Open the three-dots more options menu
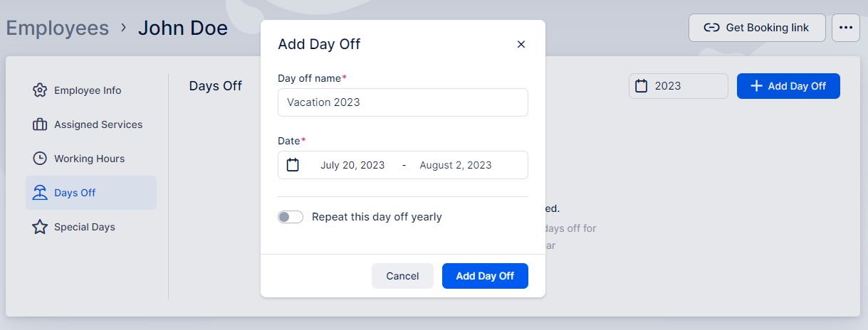This screenshot has width=868, height=330. (x=846, y=28)
